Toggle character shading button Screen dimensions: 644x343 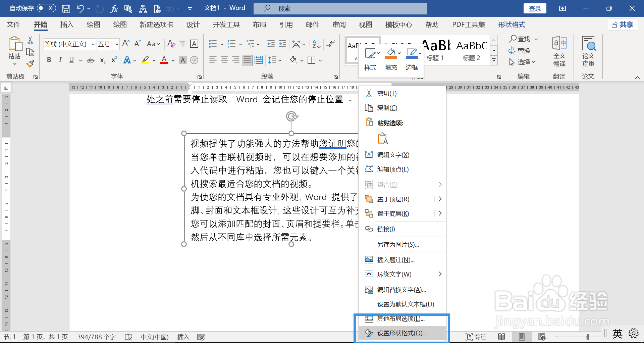pyautogui.click(x=183, y=60)
